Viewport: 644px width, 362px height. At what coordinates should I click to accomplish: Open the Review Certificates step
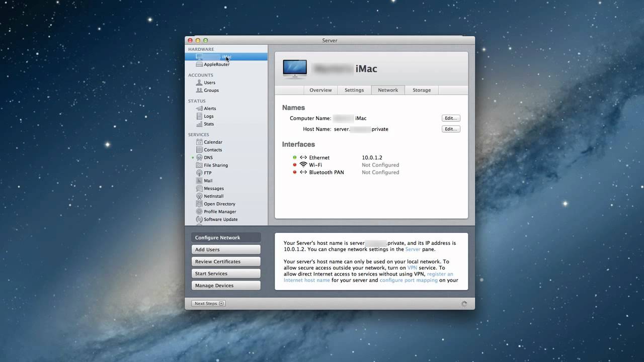(226, 261)
